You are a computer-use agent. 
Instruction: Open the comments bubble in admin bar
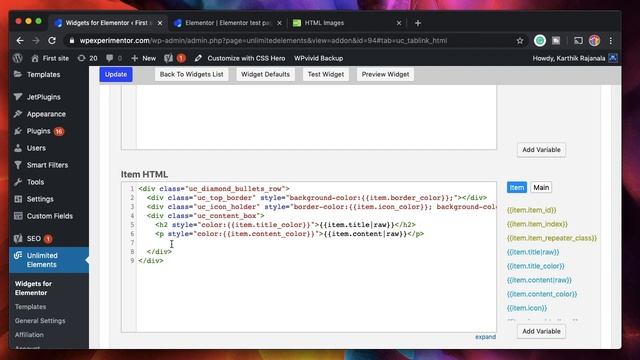pyautogui.click(x=114, y=58)
